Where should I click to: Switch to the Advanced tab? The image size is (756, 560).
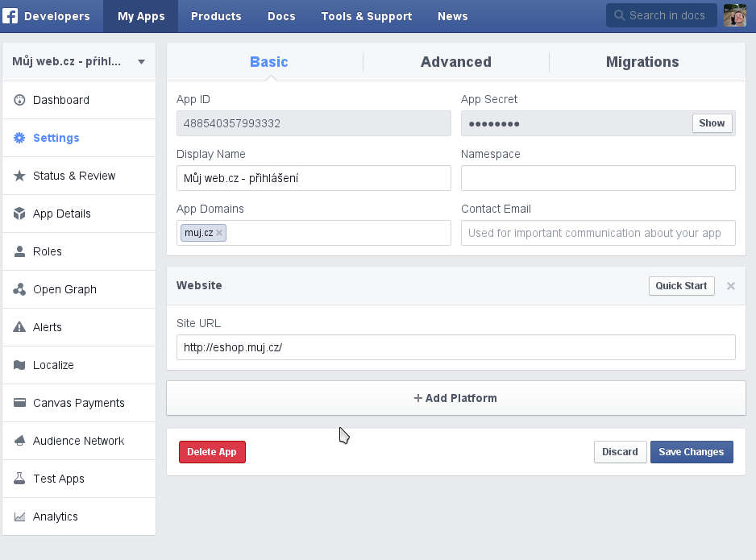click(x=456, y=62)
